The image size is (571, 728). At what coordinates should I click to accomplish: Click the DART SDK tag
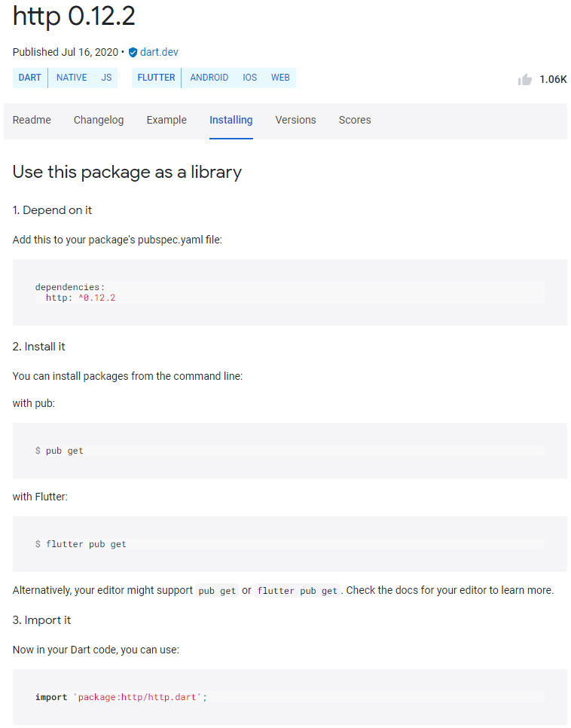(x=29, y=78)
